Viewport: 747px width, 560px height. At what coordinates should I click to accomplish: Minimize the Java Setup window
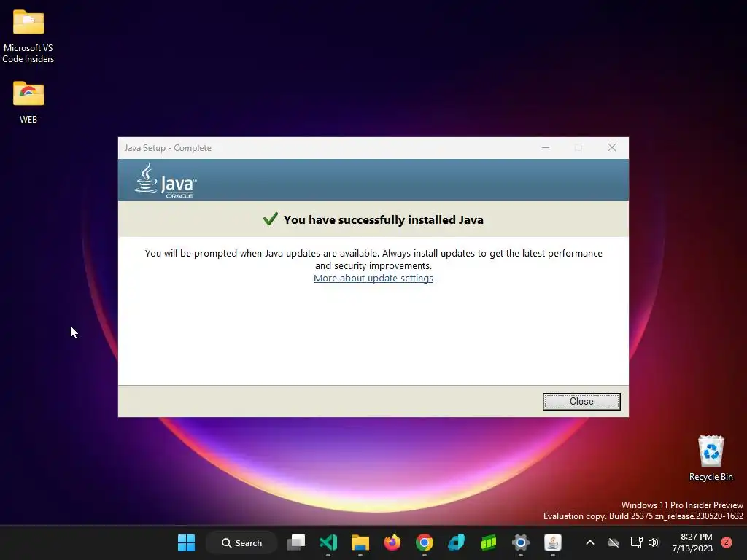pyautogui.click(x=546, y=147)
